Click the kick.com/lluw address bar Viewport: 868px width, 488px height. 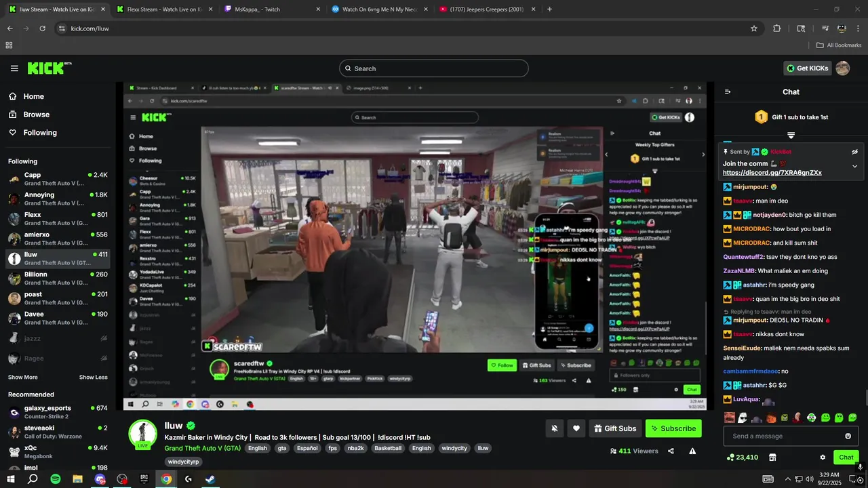(407, 28)
